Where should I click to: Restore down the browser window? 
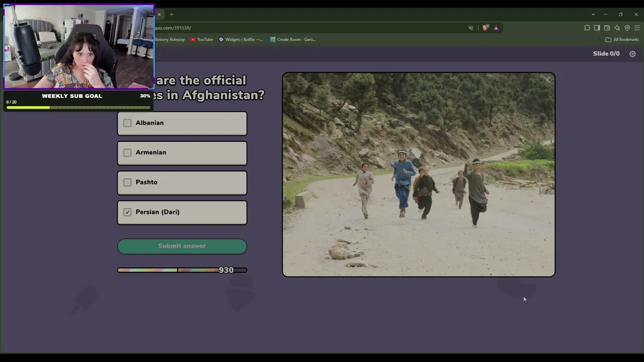click(621, 15)
